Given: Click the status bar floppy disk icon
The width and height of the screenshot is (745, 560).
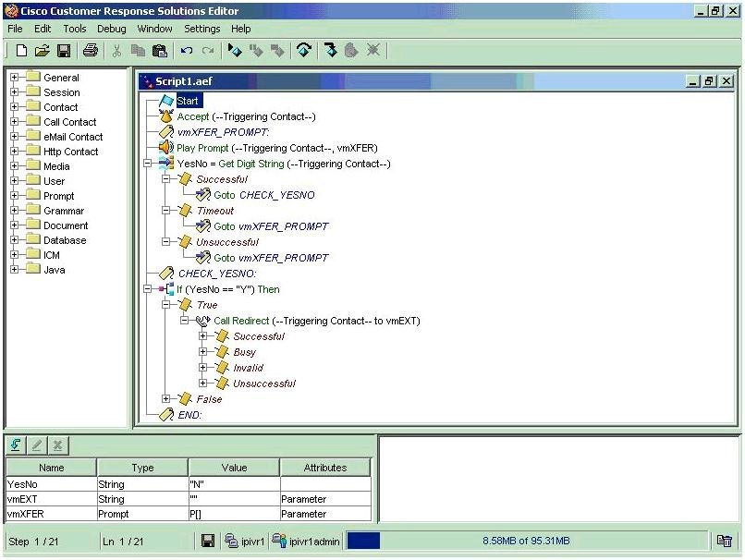Looking at the screenshot, I should tap(208, 541).
